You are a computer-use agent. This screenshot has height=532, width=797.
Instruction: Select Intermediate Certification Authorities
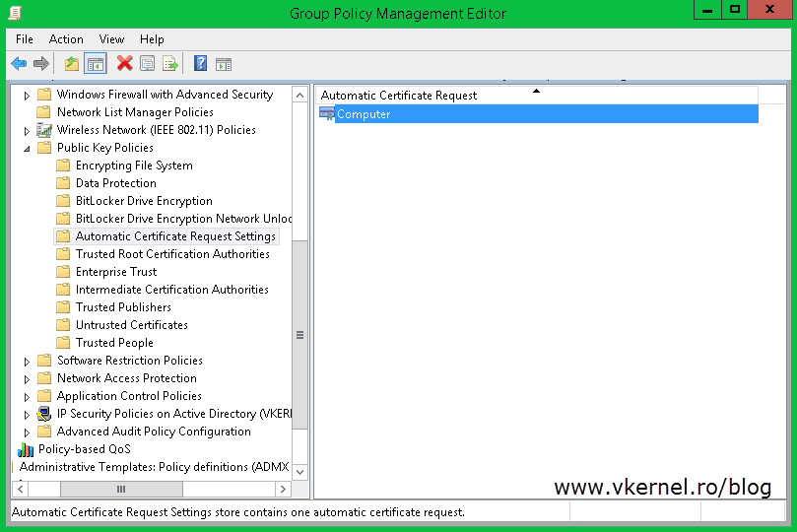(x=171, y=290)
